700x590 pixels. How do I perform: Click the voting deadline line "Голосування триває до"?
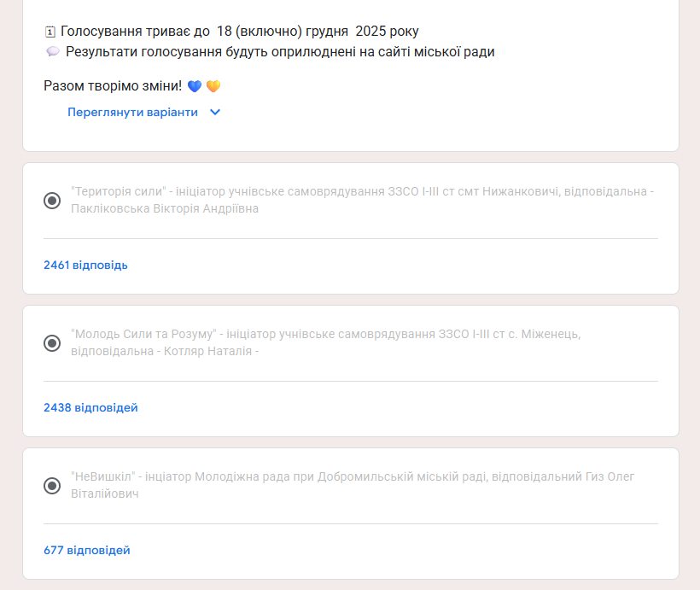pyautogui.click(x=239, y=32)
